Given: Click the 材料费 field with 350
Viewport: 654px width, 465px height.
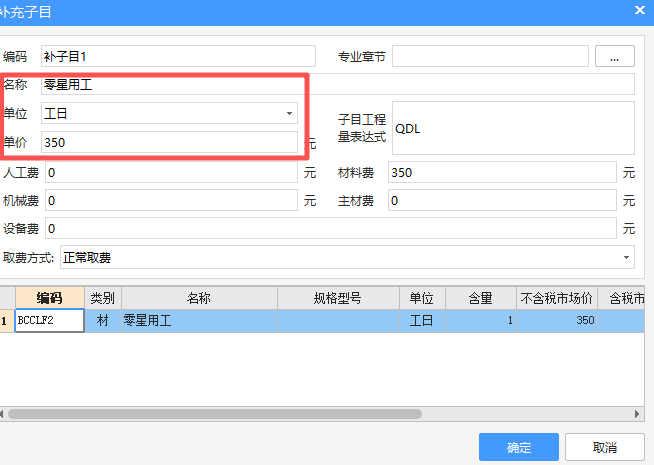Looking at the screenshot, I should [x=502, y=172].
